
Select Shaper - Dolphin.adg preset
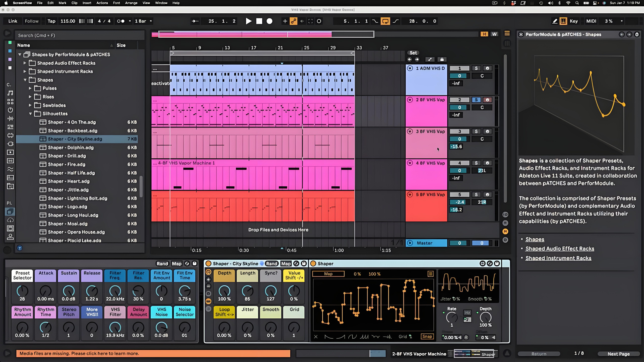(x=77, y=148)
